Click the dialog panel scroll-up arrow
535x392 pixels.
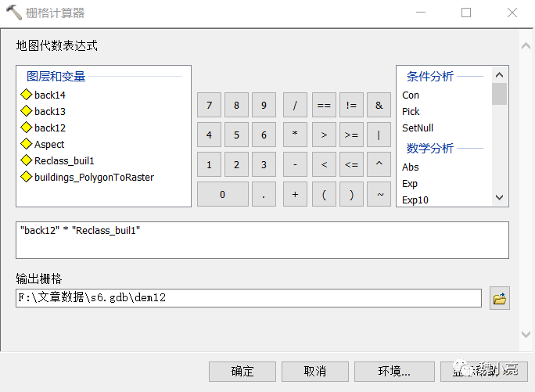point(526,45)
